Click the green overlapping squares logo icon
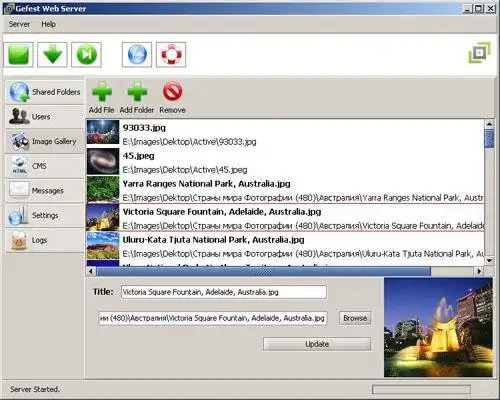The width and height of the screenshot is (500, 400). 480,53
